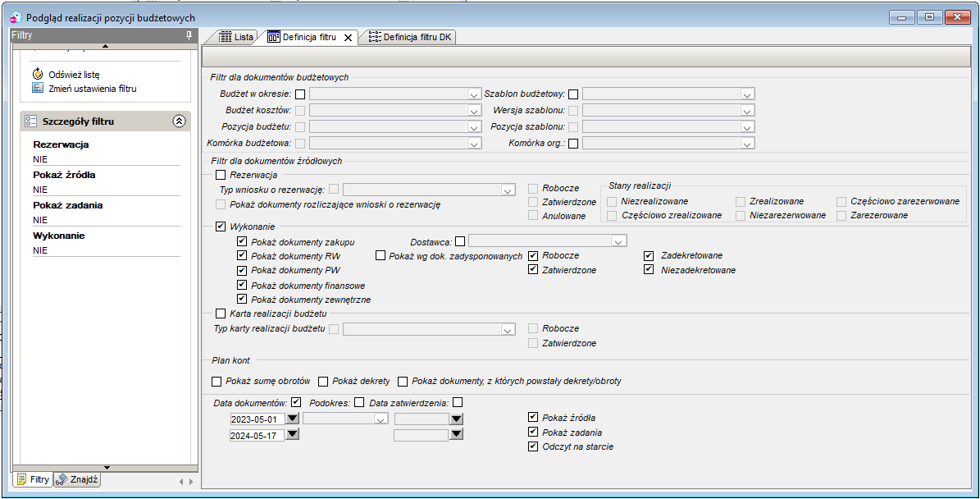Click the Zmień ustawienia filtru icon
Image resolution: width=980 pixels, height=499 pixels.
[x=38, y=88]
